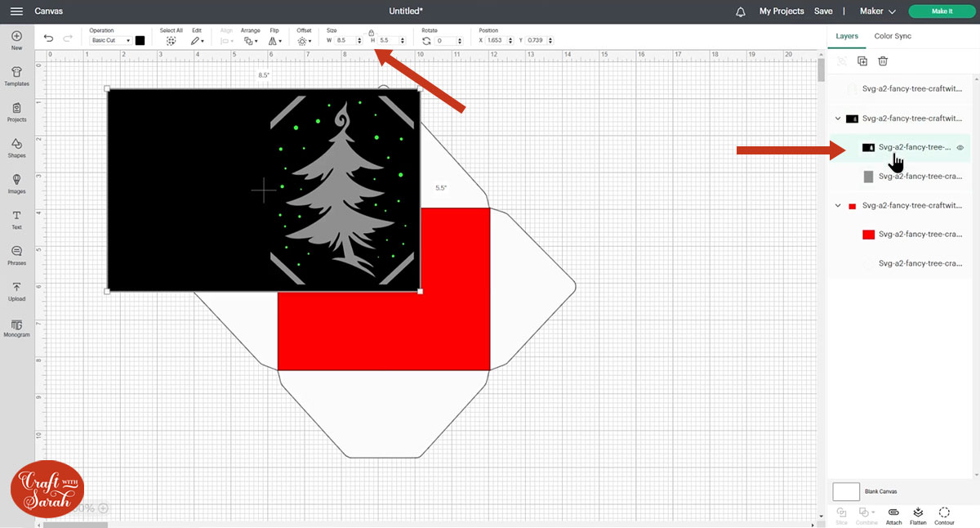Open the Basic Cut operation dropdown

pos(110,40)
